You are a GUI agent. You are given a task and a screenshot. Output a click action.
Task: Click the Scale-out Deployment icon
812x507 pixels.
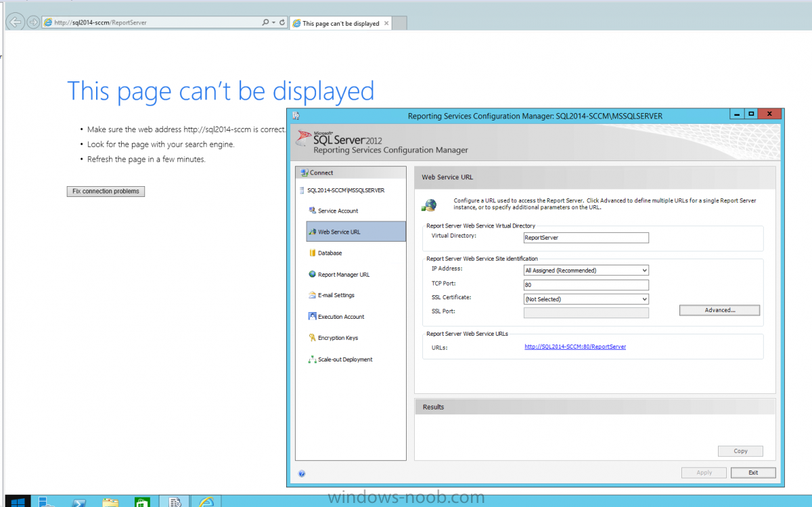(x=312, y=359)
